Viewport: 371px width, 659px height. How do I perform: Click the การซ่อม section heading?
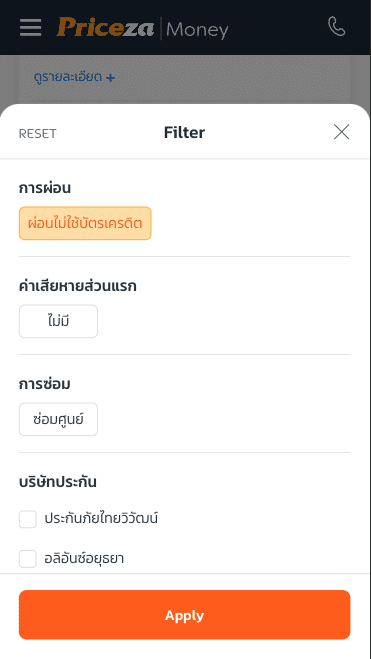(45, 384)
